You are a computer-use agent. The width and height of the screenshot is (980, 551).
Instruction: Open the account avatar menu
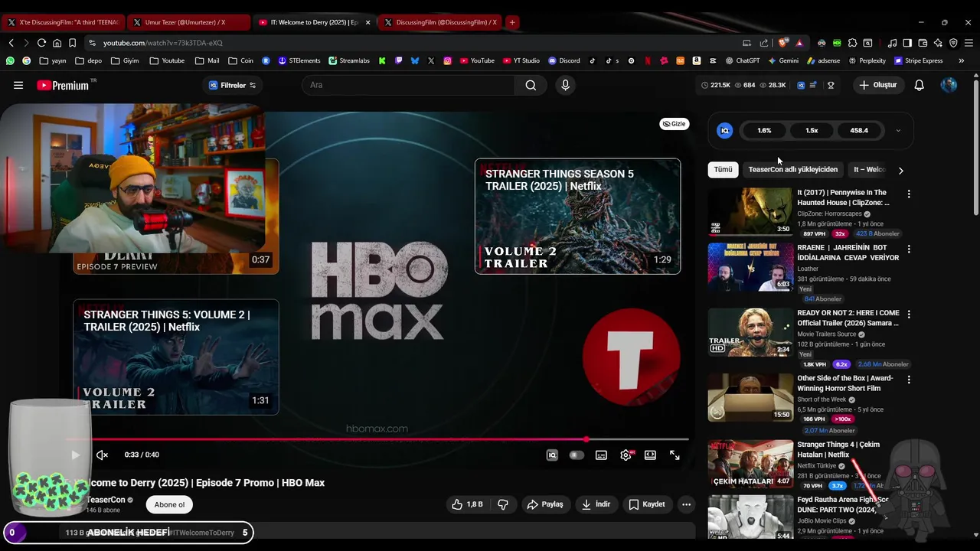(949, 85)
